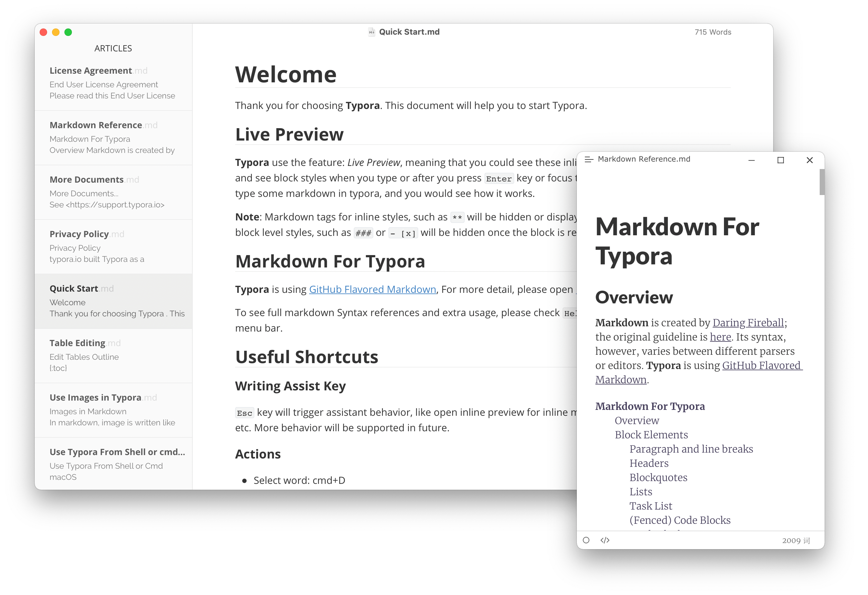Click the Markdown source view icon

click(x=605, y=540)
